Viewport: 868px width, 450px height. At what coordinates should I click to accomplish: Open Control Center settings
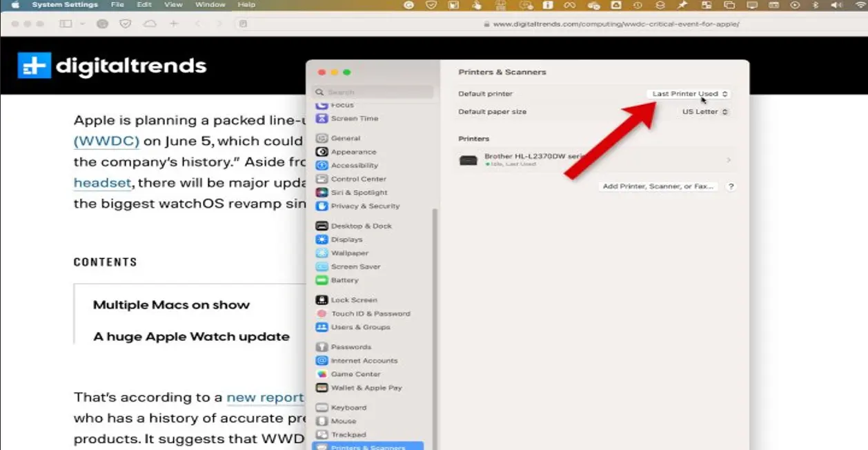click(x=358, y=179)
